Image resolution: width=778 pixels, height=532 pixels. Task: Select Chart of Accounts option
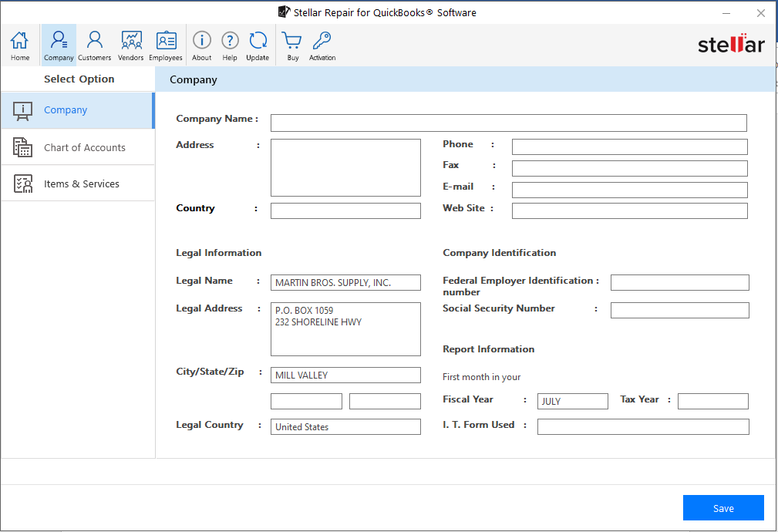(78, 147)
